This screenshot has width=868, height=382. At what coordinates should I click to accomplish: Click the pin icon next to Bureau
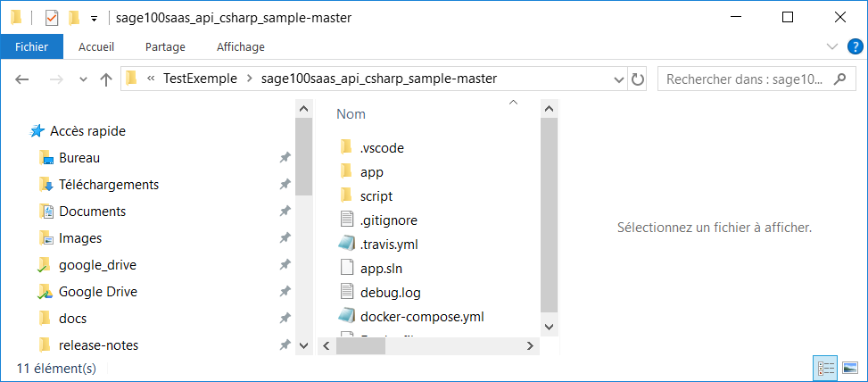(x=285, y=158)
